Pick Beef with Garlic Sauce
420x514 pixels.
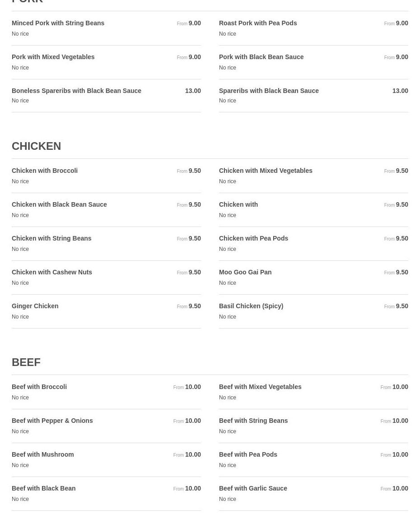(313, 493)
